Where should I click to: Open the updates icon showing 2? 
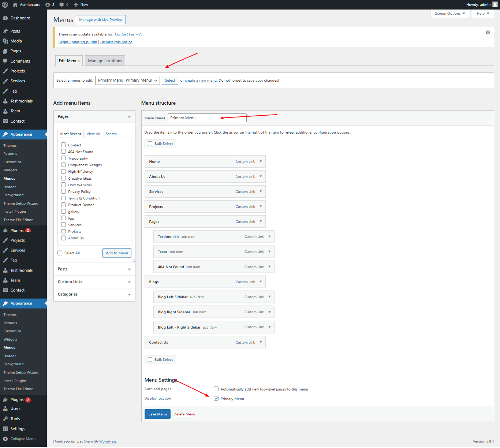[x=48, y=5]
